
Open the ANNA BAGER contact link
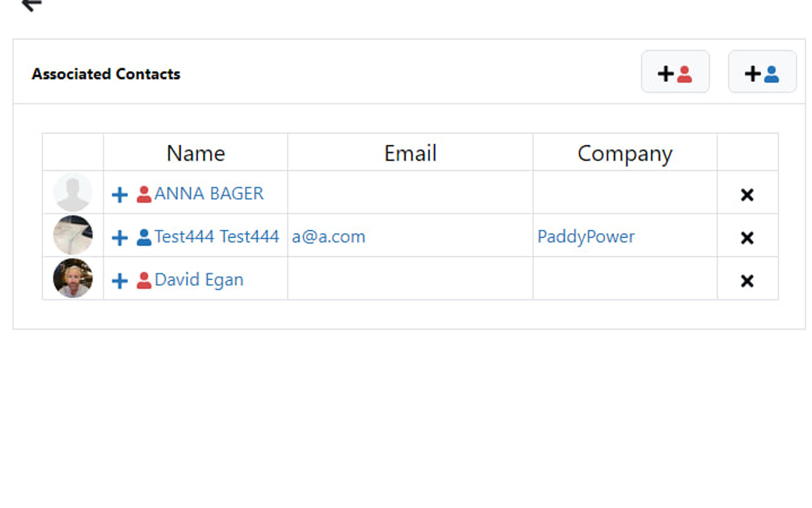(x=209, y=193)
